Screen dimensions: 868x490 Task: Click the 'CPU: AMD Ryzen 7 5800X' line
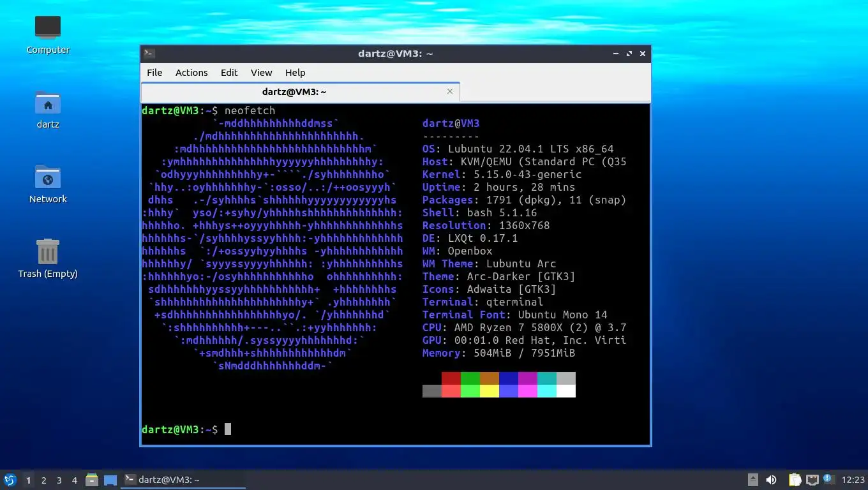(524, 327)
